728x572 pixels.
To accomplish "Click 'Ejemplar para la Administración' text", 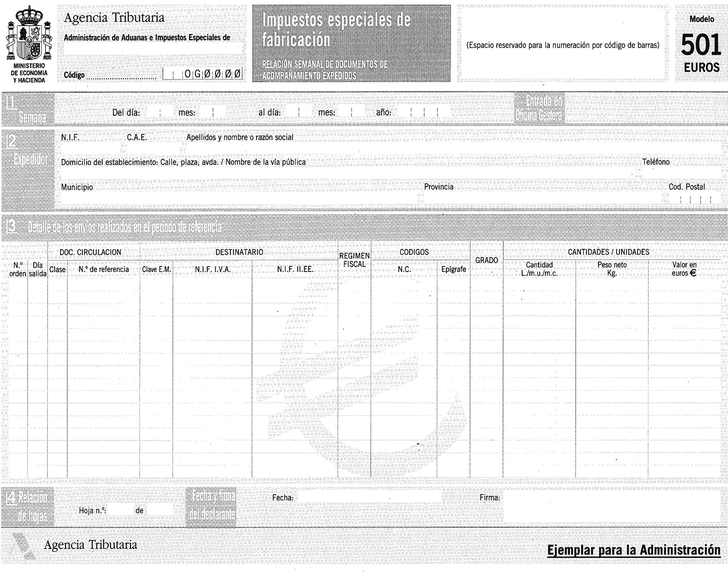I will 634,550.
